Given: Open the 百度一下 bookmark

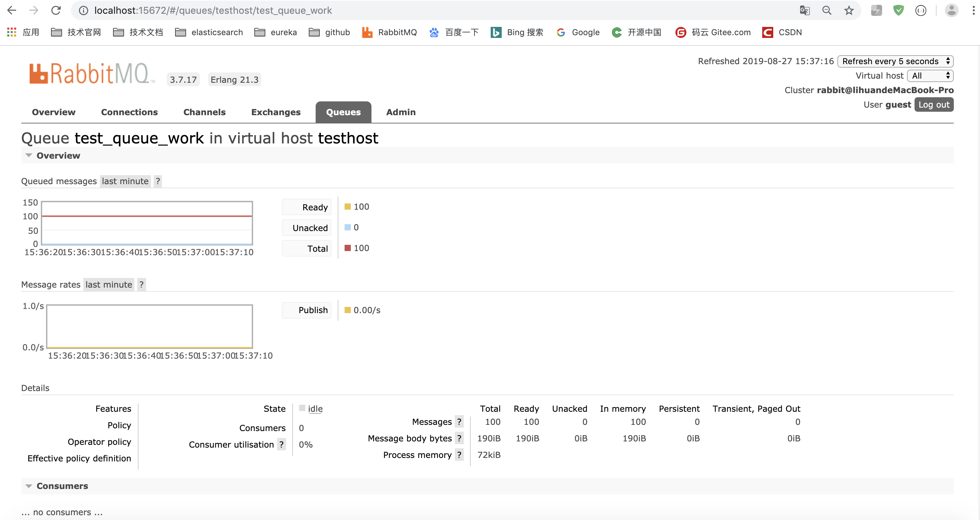Looking at the screenshot, I should (454, 32).
